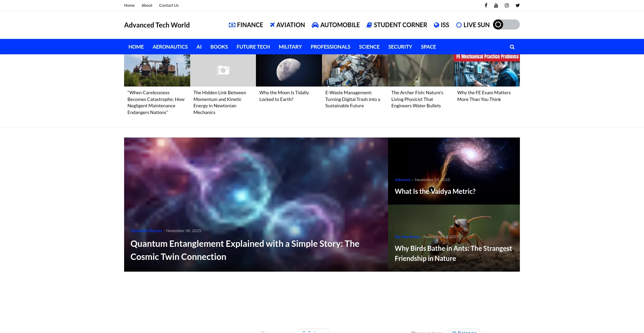This screenshot has width=644, height=333.
Task: Click the Aviation airplane icon
Action: (x=272, y=25)
